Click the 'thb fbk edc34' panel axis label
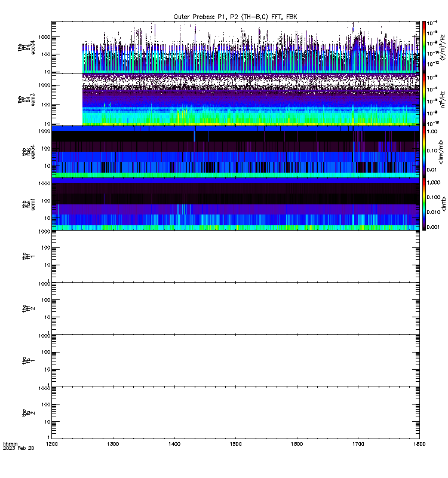 (x=28, y=152)
